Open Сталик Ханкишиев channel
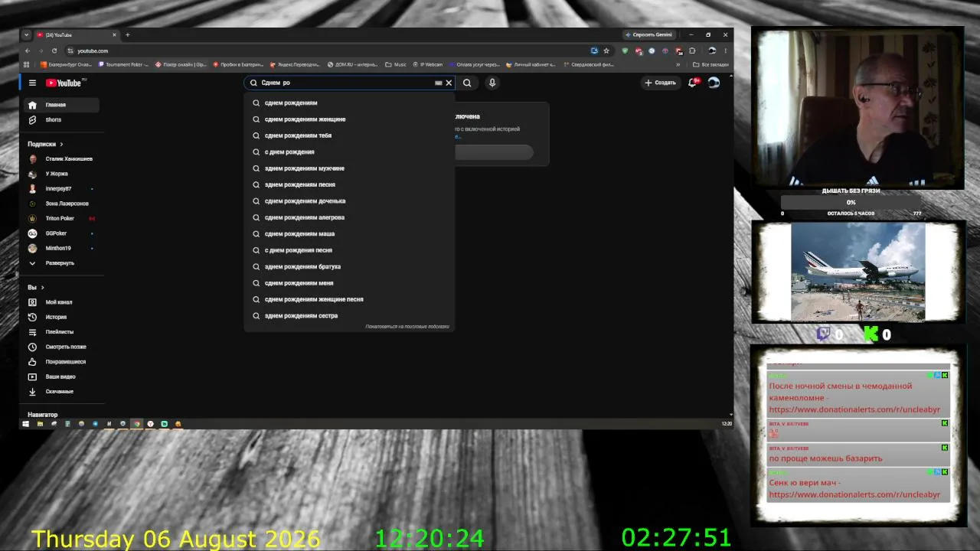 pyautogui.click(x=60, y=158)
